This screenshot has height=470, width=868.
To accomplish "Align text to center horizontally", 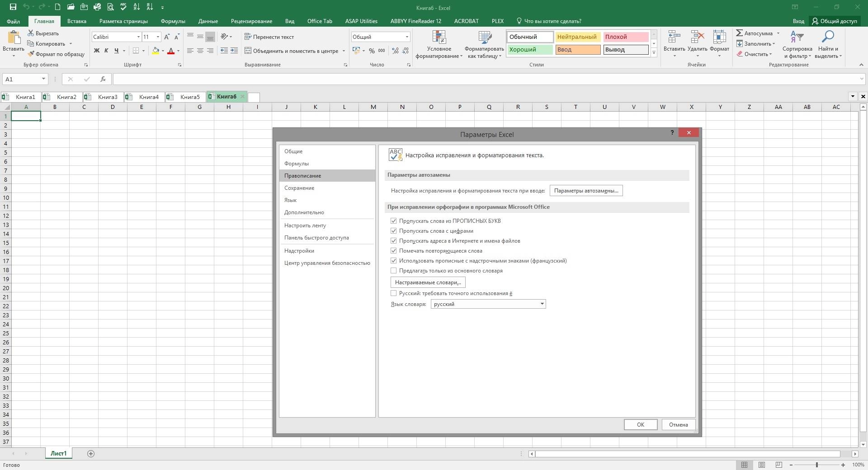I will 200,51.
